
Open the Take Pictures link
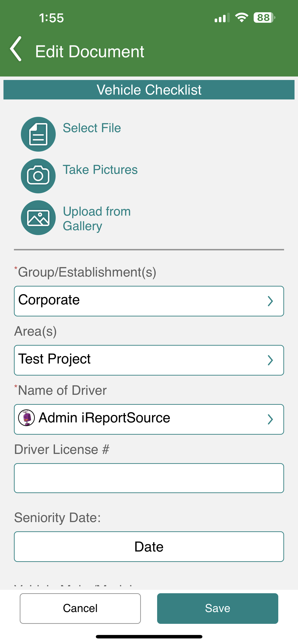coord(100,170)
